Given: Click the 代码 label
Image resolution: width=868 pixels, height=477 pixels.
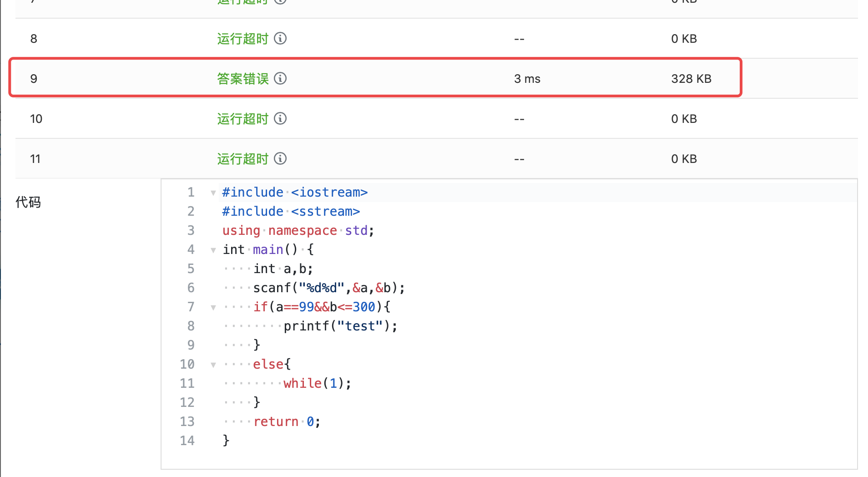Looking at the screenshot, I should pos(28,202).
